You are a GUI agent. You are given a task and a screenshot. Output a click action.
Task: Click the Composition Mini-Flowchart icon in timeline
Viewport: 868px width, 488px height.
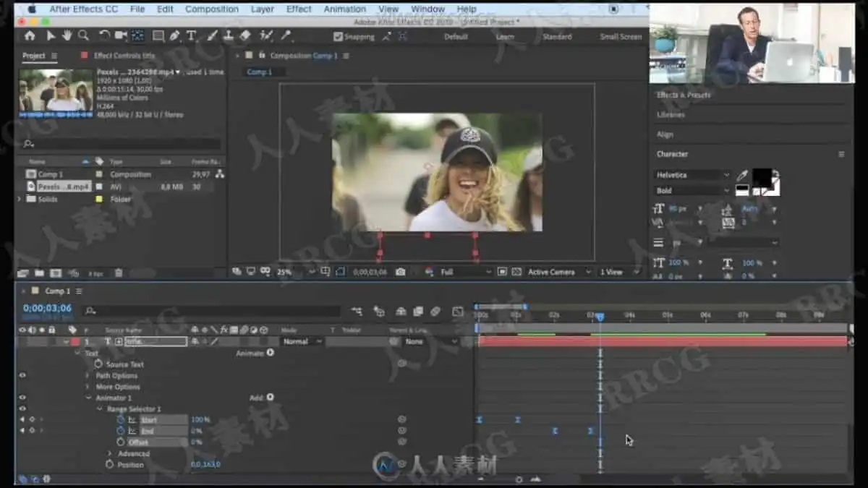[357, 312]
